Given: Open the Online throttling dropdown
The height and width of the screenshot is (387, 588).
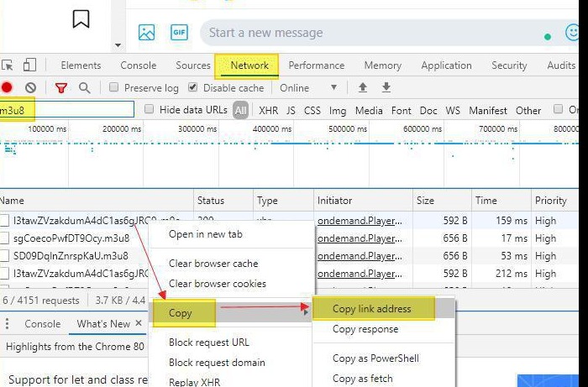Looking at the screenshot, I should click(x=308, y=88).
